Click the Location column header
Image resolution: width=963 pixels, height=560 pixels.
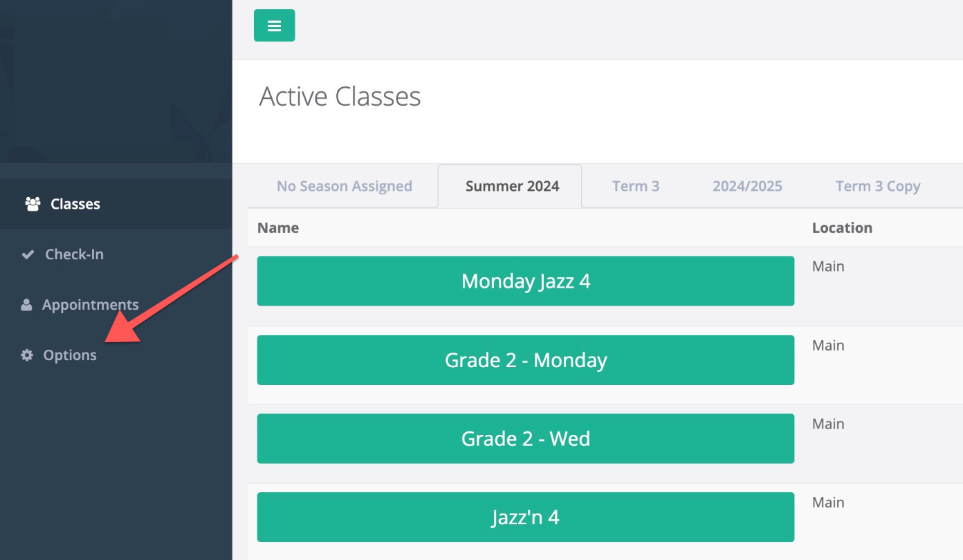(842, 227)
